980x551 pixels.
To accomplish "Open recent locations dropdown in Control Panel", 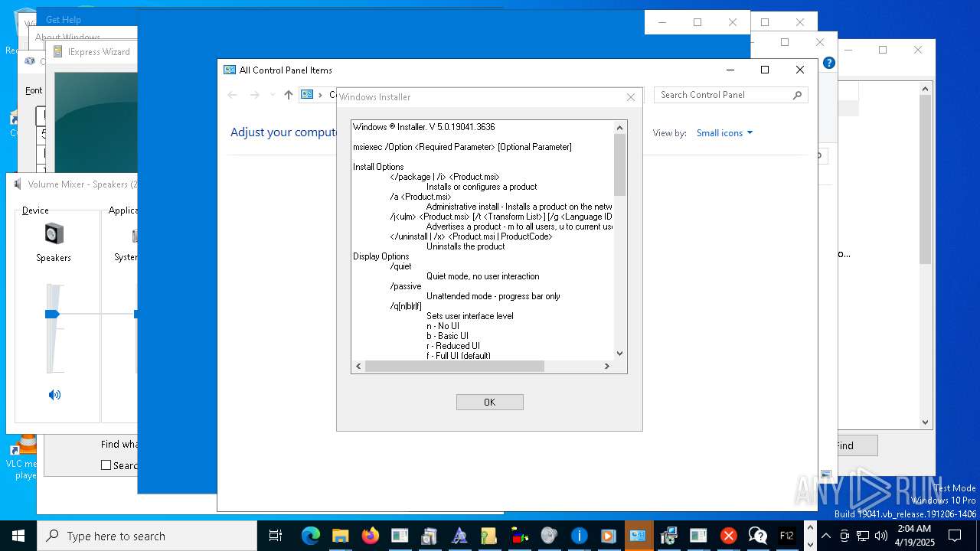I will click(x=273, y=95).
